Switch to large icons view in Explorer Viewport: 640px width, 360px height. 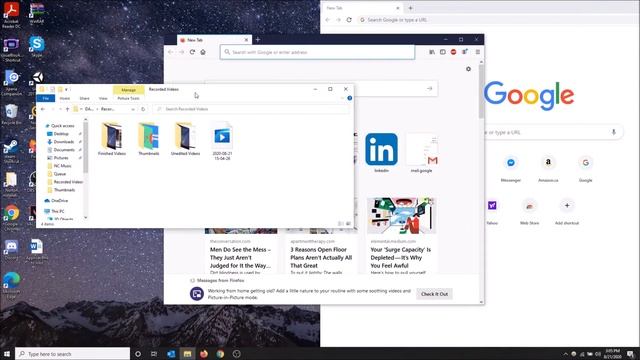pos(348,224)
